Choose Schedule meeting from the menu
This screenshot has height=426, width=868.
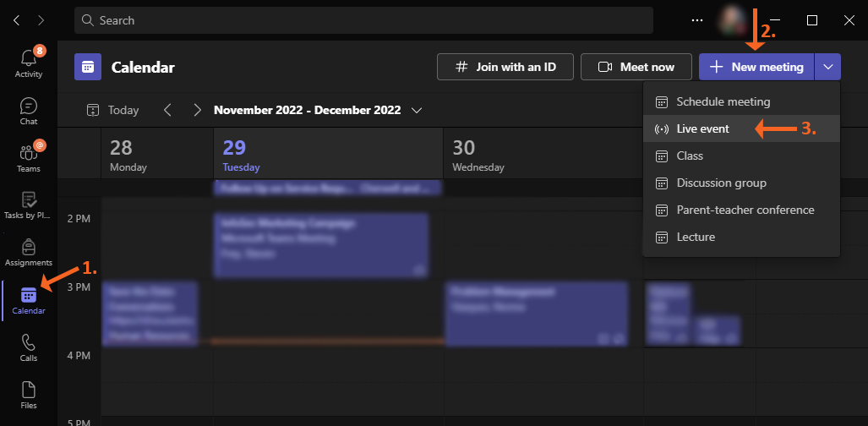coord(723,101)
